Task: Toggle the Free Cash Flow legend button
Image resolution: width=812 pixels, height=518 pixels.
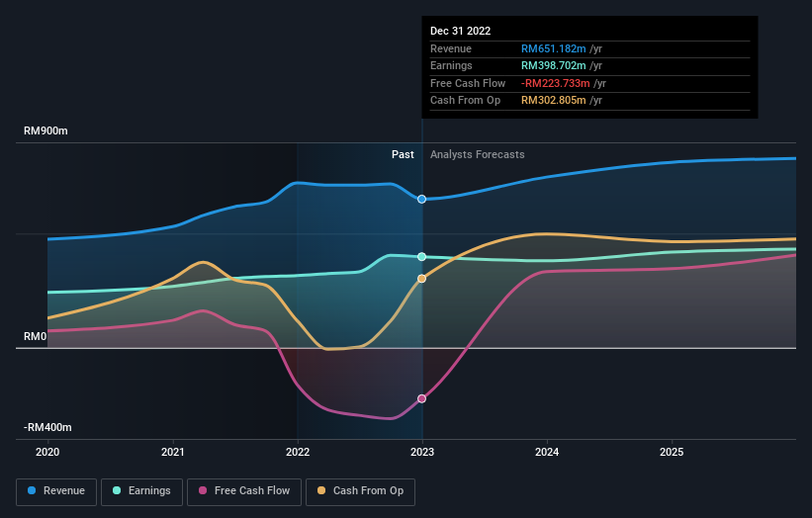Action: [x=244, y=491]
